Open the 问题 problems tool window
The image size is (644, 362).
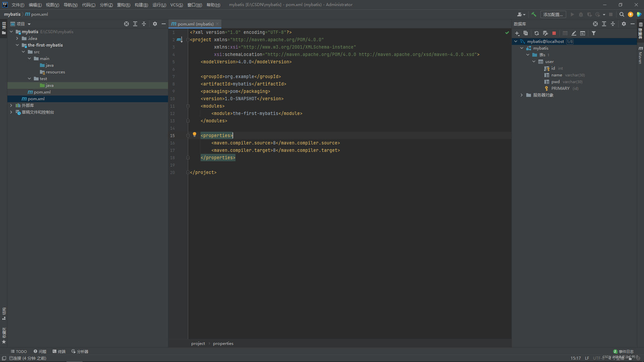pos(40,352)
